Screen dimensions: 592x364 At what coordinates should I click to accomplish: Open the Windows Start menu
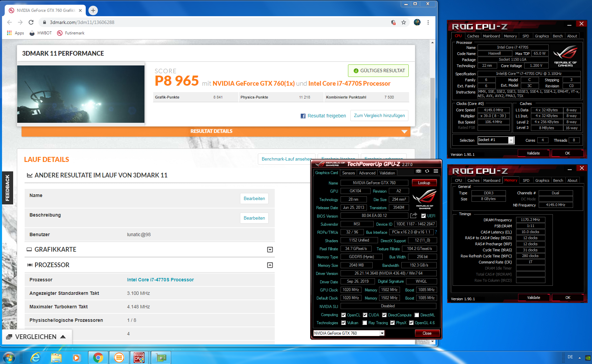click(9, 358)
